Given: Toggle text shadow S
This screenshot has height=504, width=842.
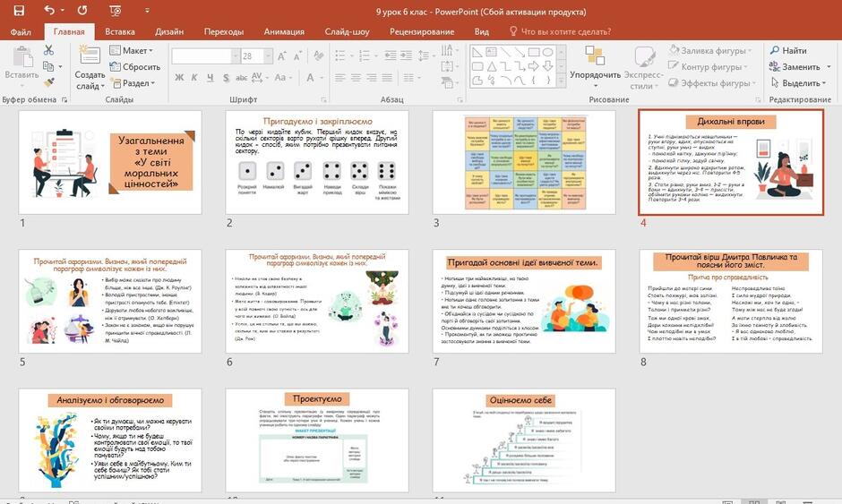Looking at the screenshot, I should [226, 78].
